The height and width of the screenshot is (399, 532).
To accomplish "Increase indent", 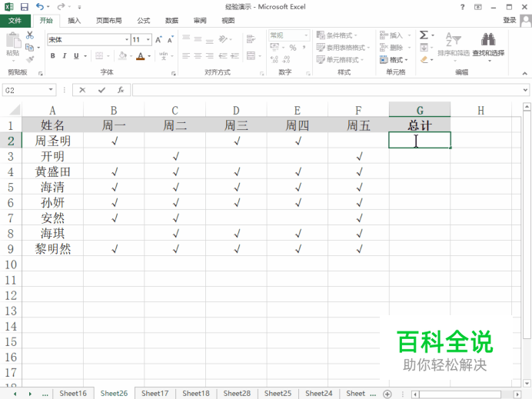I will 234,55.
